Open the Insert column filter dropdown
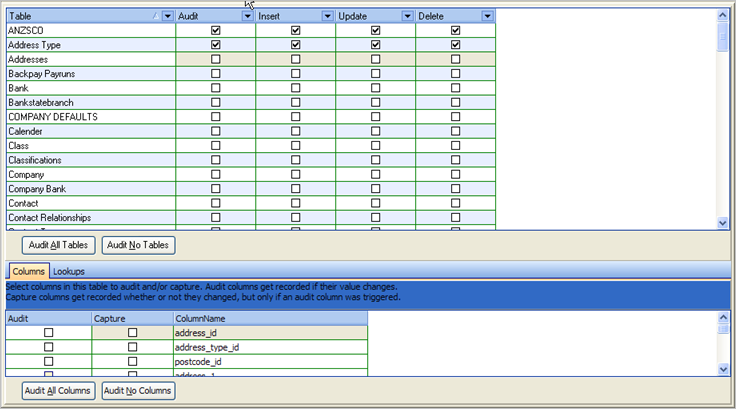Image resolution: width=736 pixels, height=409 pixels. (x=327, y=16)
